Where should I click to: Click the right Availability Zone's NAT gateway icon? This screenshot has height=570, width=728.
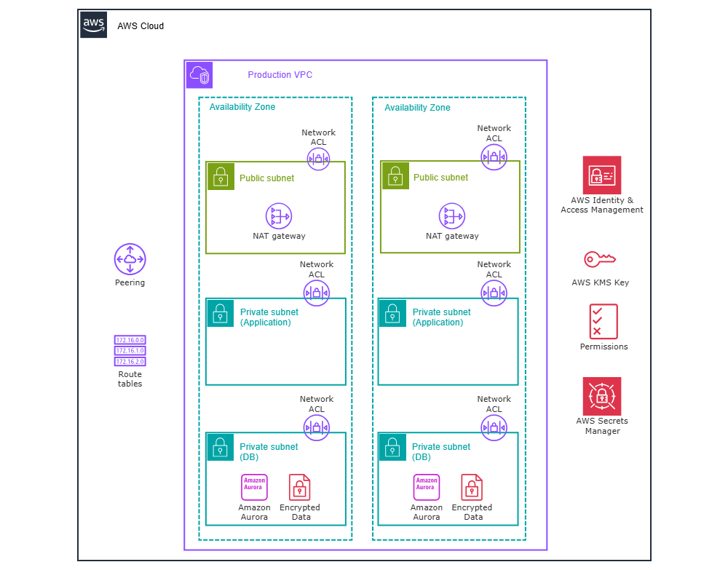[451, 216]
